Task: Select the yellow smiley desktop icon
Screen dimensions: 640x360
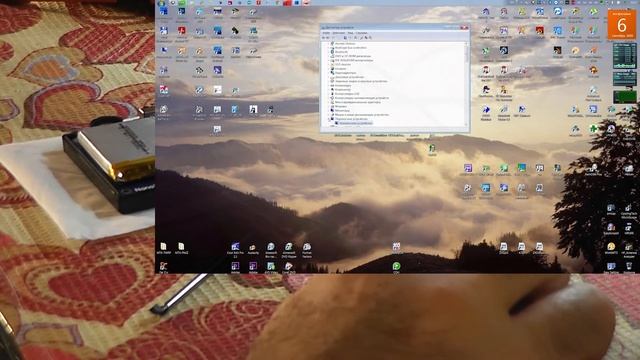Action: pos(611,246)
